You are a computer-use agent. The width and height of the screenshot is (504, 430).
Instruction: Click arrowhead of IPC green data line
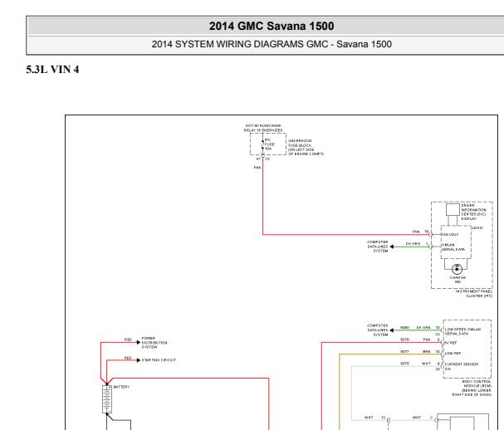click(x=392, y=247)
